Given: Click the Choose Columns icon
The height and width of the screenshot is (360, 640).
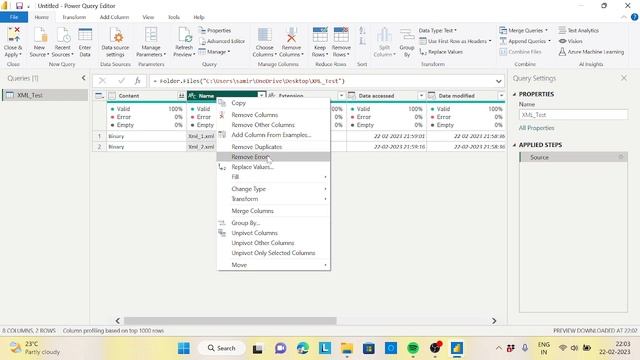Looking at the screenshot, I should 264,35.
